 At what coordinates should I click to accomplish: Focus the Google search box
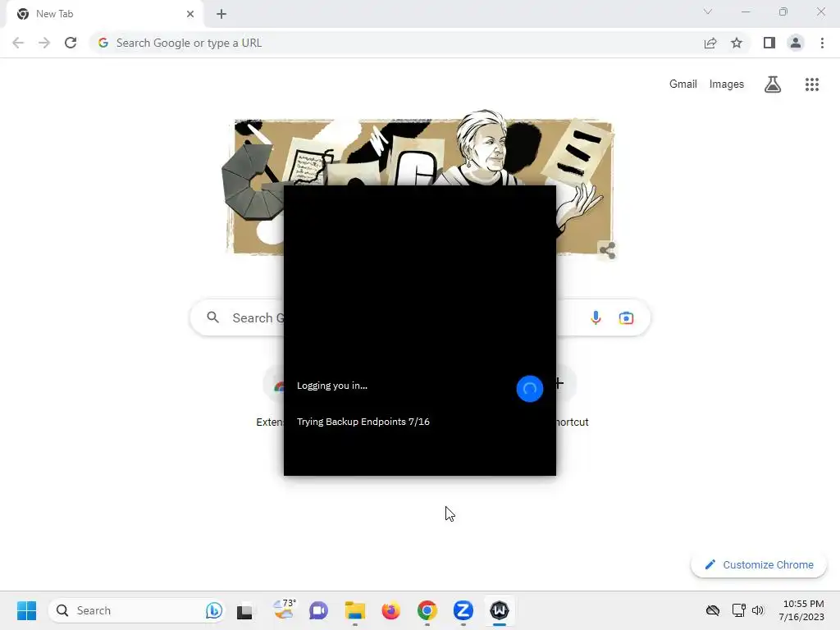point(420,317)
